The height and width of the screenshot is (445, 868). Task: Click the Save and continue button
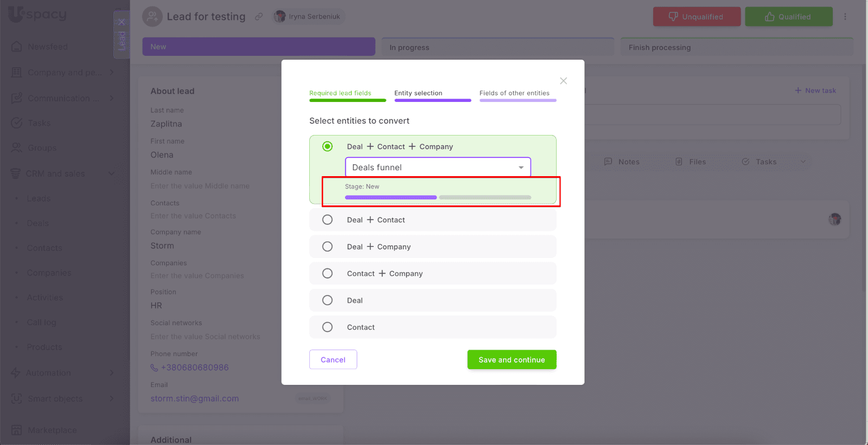[x=512, y=360]
